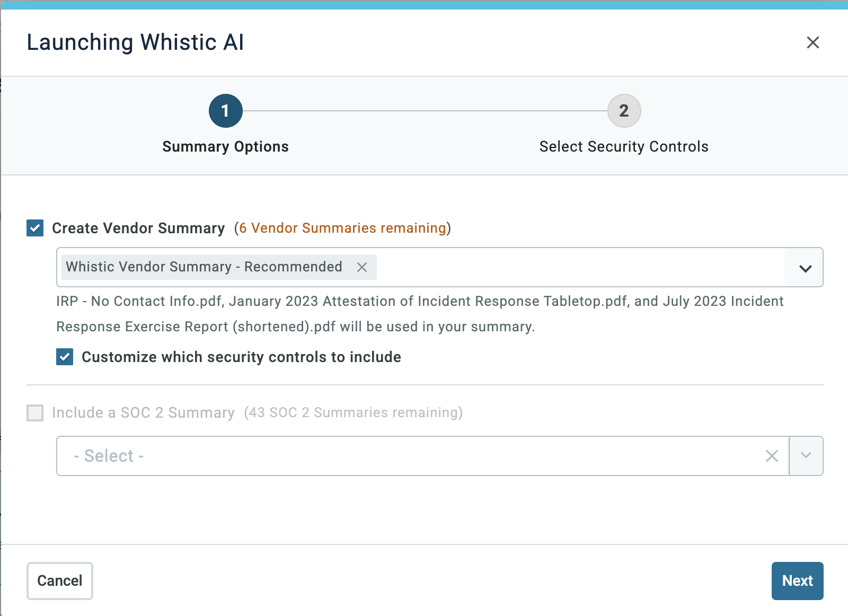848x616 pixels.
Task: Check Include a SOC 2 Summary checkbox
Action: click(x=35, y=413)
